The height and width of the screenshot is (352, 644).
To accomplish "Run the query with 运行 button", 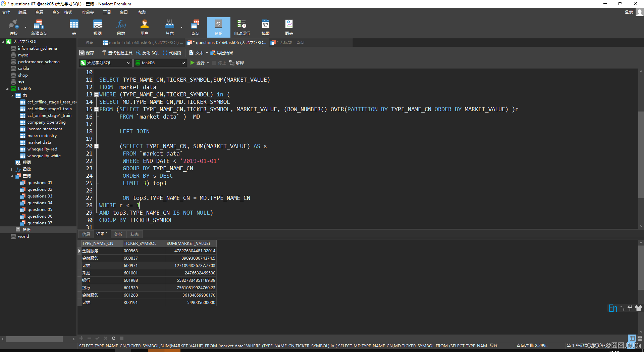I will coord(197,63).
